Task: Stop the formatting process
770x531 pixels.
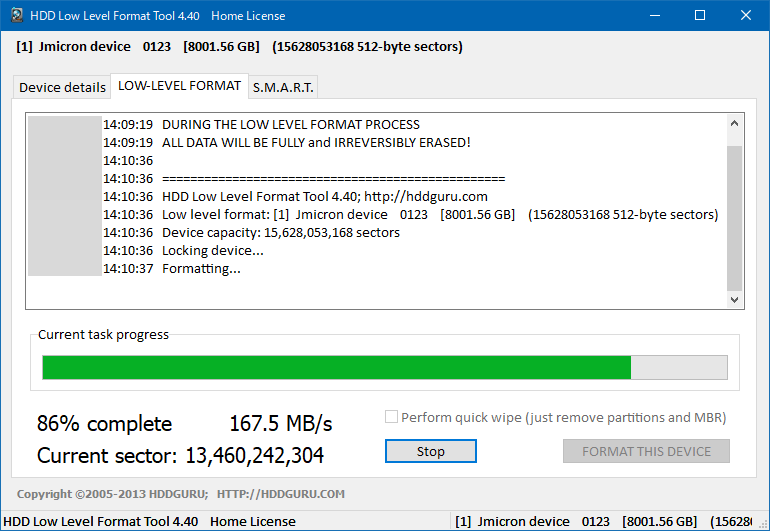Action: coord(431,451)
